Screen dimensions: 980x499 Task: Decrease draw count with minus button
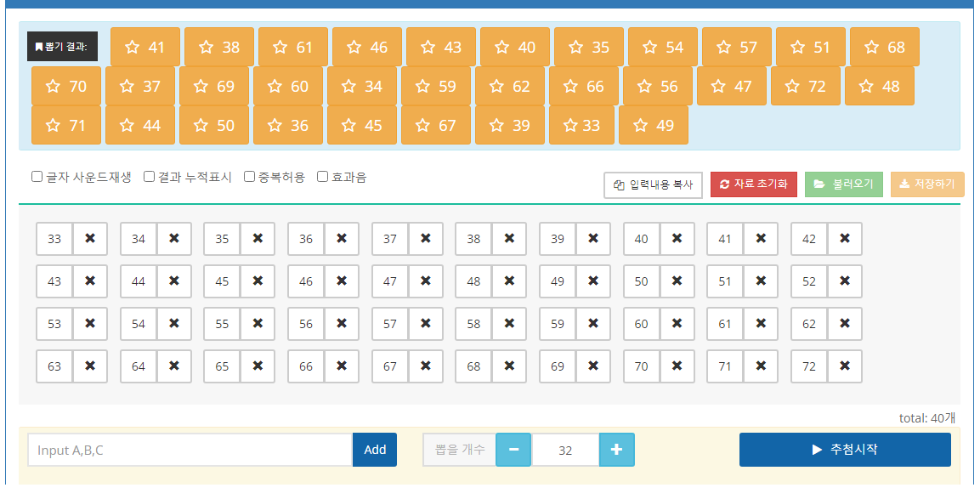pyautogui.click(x=513, y=450)
